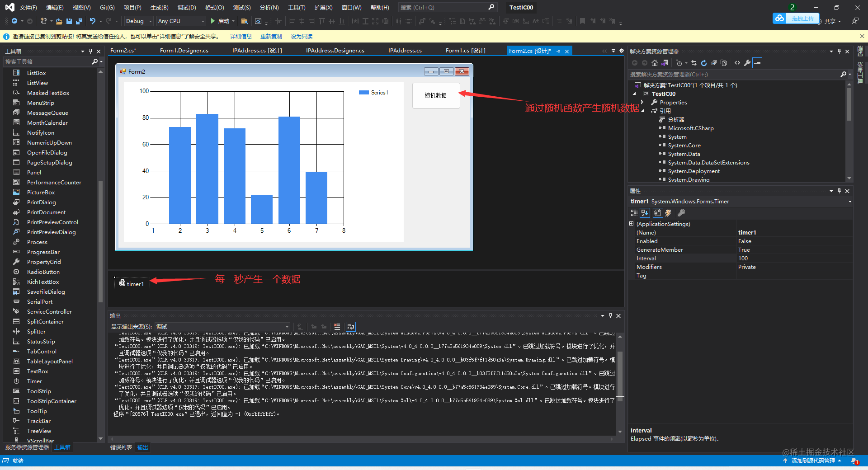Toggle auto-hide pin on the Output panel

tap(610, 316)
